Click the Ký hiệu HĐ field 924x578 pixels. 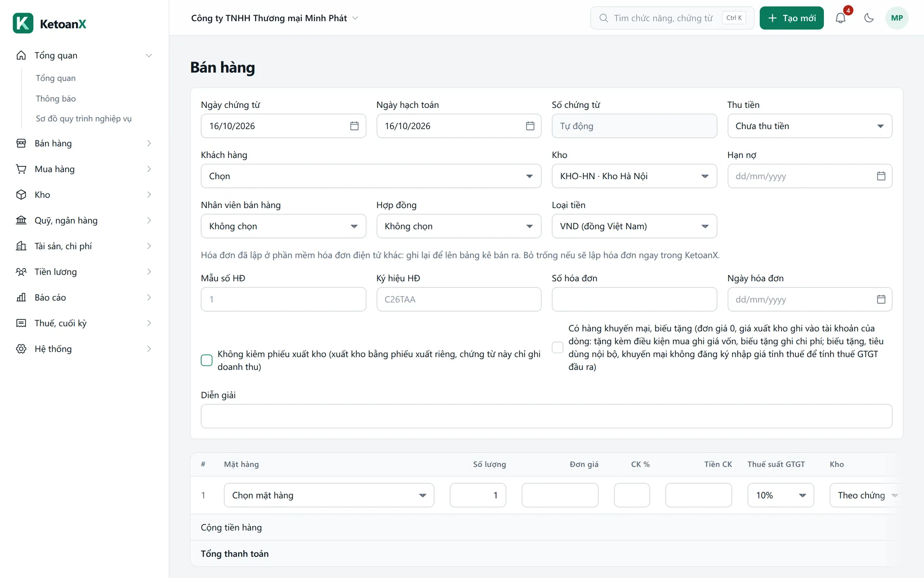point(459,299)
